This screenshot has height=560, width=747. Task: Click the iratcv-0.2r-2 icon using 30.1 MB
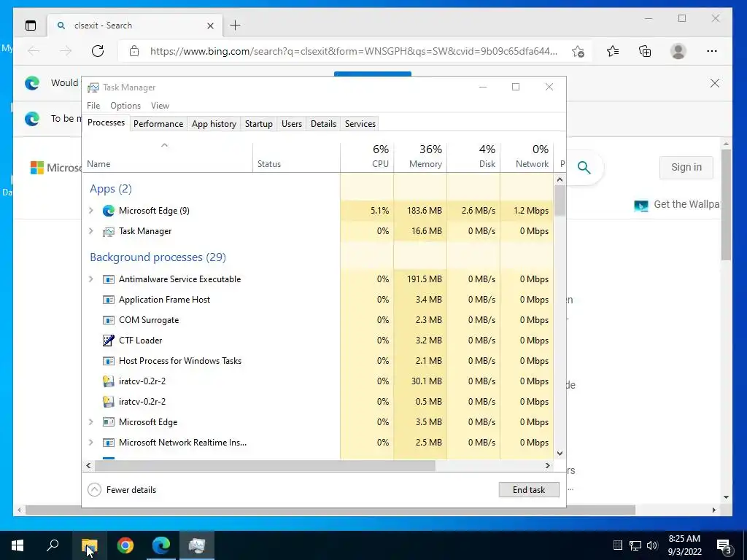(109, 381)
